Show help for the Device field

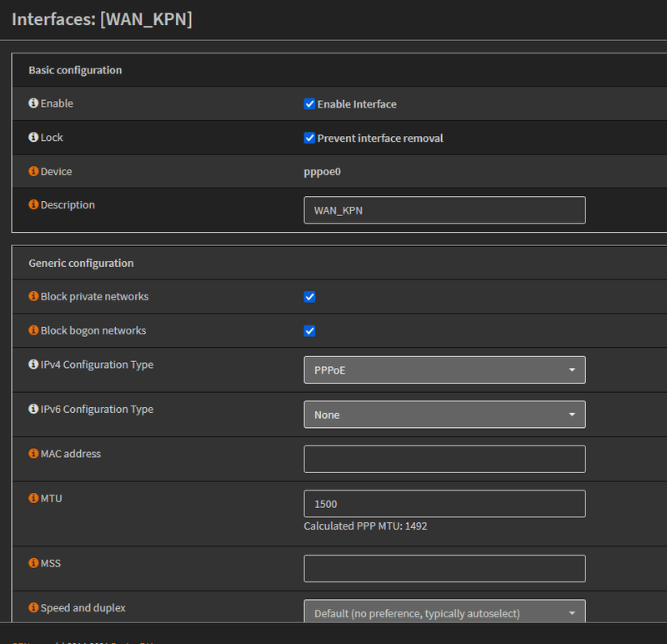33,171
